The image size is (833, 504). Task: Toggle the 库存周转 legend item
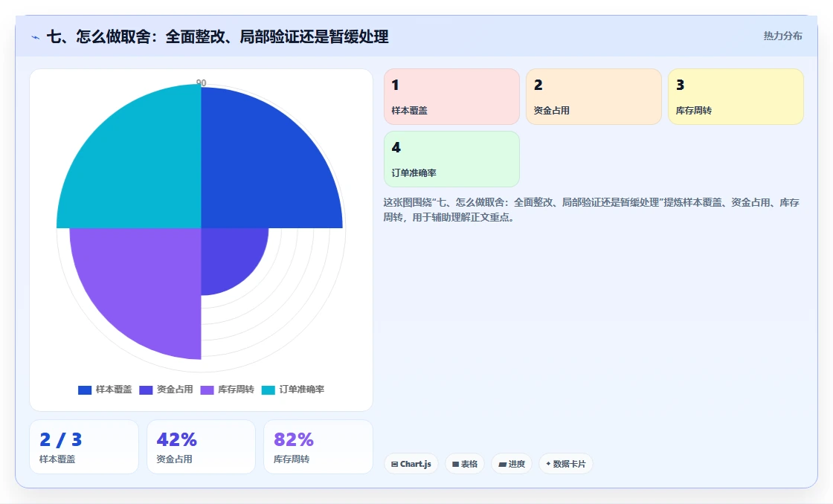(227, 390)
